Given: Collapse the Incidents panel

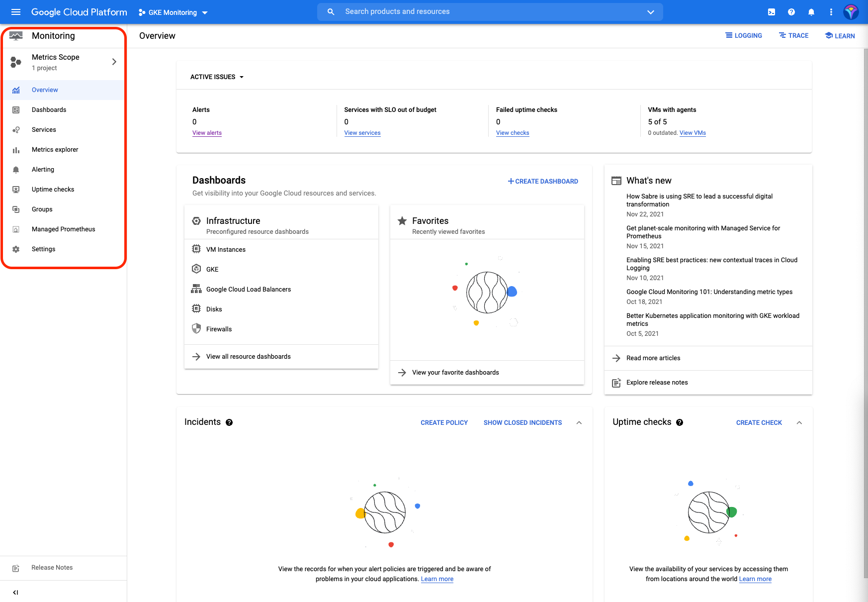Looking at the screenshot, I should [579, 422].
